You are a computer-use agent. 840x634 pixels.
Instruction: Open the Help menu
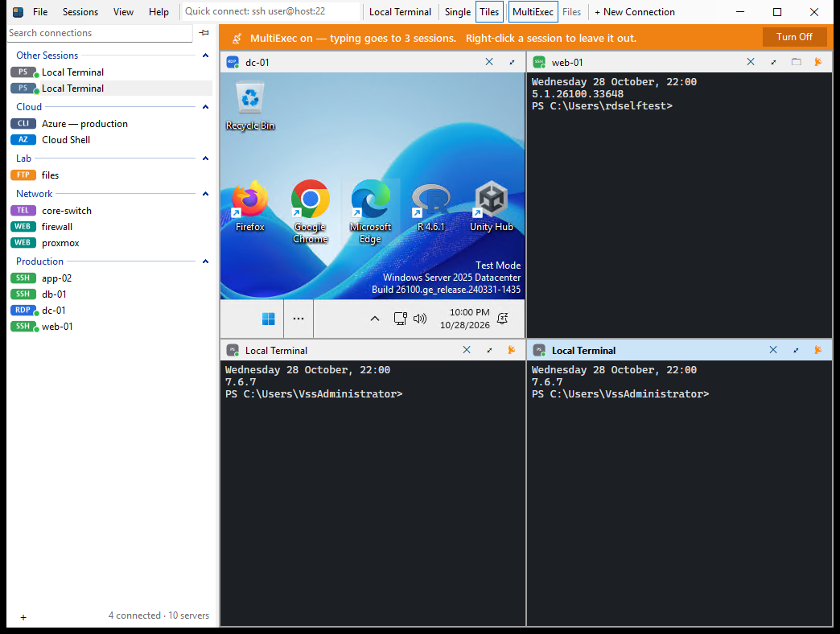[x=159, y=12]
